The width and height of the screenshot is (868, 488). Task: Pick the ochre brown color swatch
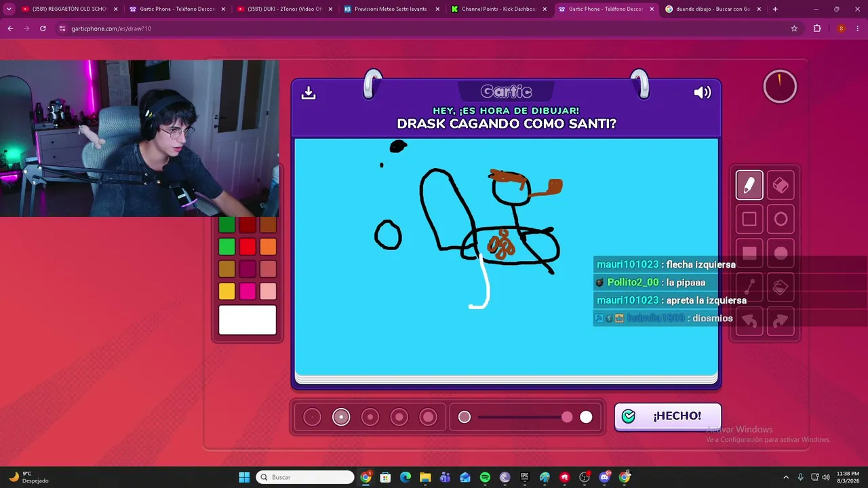point(227,269)
